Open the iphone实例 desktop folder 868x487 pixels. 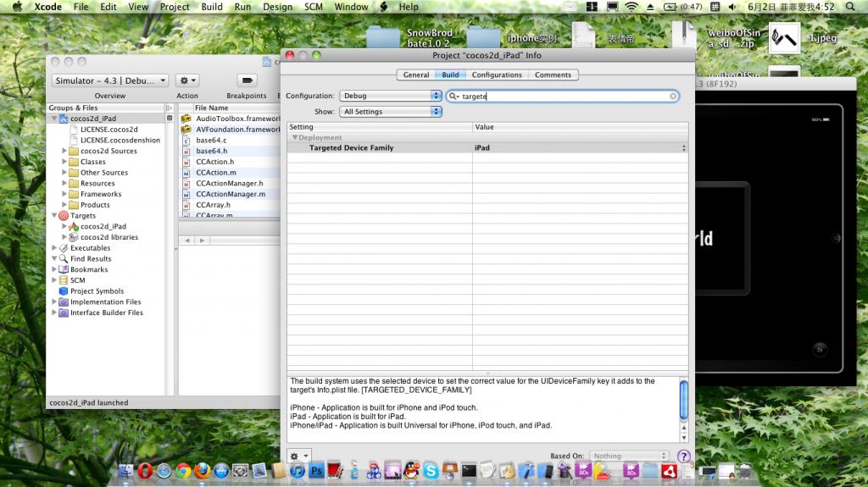point(483,37)
